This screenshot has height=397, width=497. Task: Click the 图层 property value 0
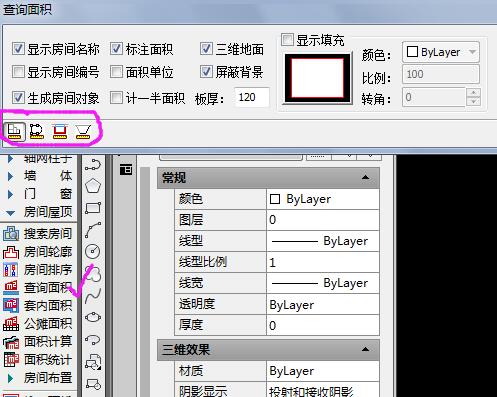click(323, 220)
